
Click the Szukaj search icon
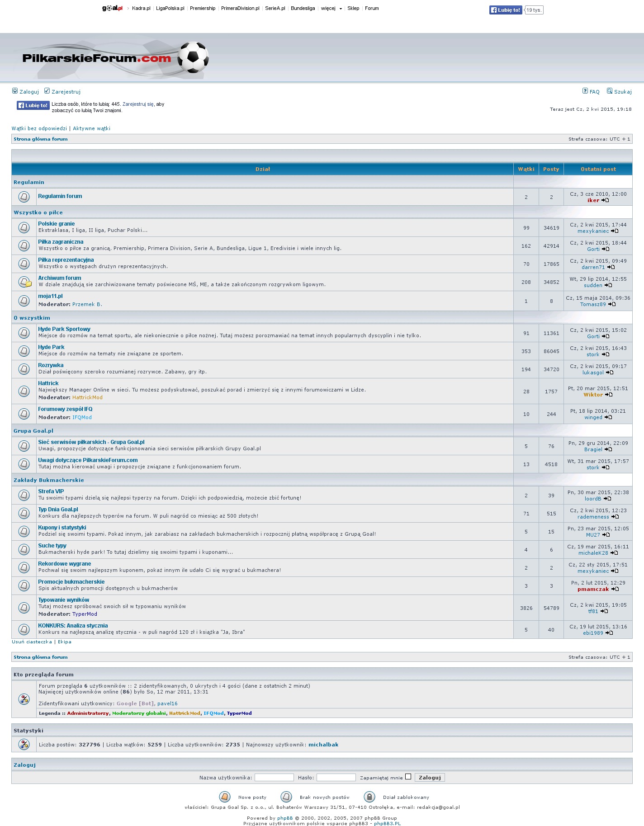point(610,91)
